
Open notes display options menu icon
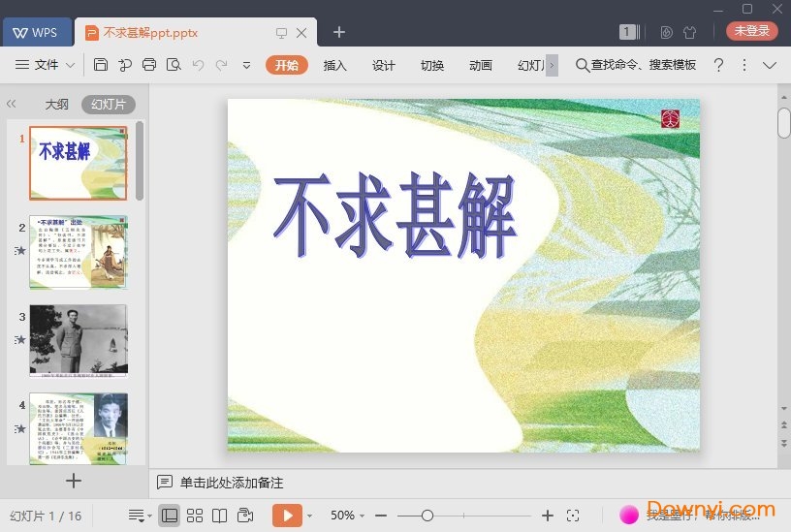[x=140, y=516]
